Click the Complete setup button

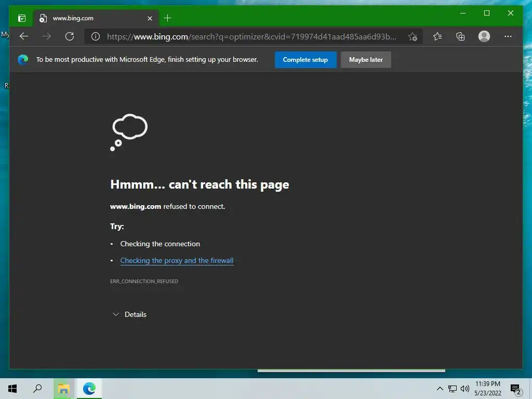(x=305, y=60)
